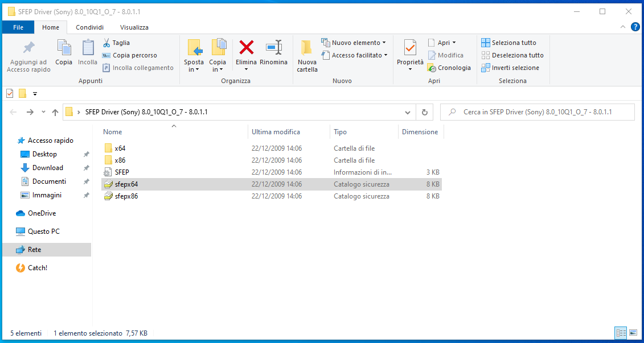Switch to details view in status bar
Viewport: 644px width, 343px height.
coord(621,333)
